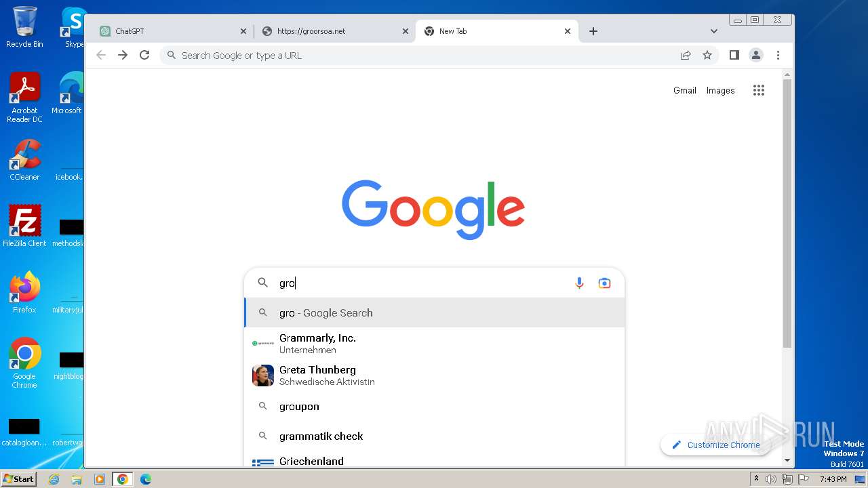
Task: Restore down the Chrome window
Action: (x=754, y=20)
